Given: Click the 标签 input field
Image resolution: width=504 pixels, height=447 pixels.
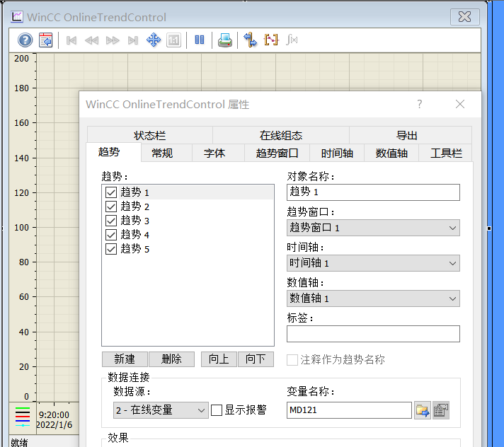Looking at the screenshot, I should tap(373, 334).
